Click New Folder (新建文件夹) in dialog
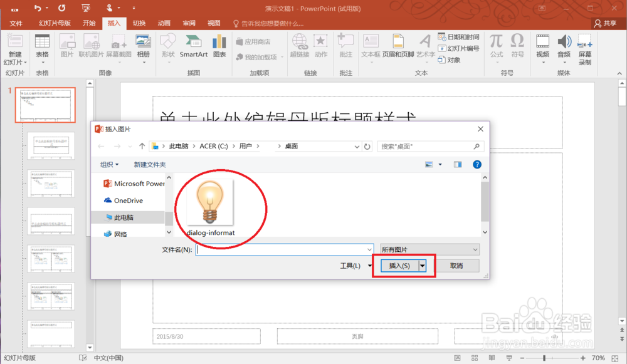 [x=150, y=165]
